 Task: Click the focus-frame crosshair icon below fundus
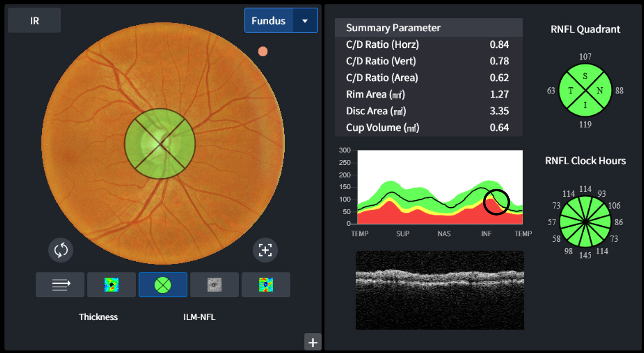click(x=265, y=250)
